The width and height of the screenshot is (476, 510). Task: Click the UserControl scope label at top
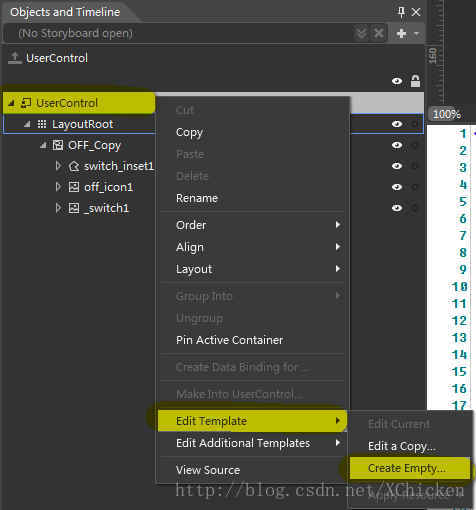[57, 58]
